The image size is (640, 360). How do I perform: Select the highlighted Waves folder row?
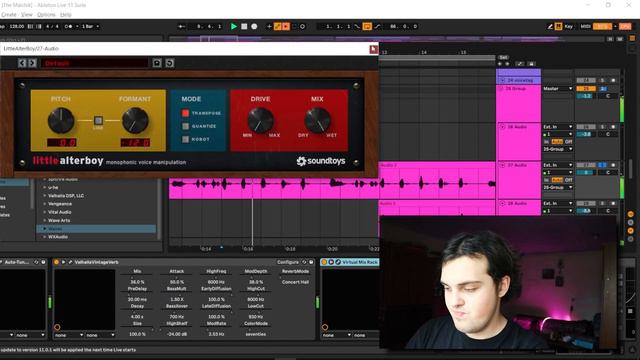96,229
